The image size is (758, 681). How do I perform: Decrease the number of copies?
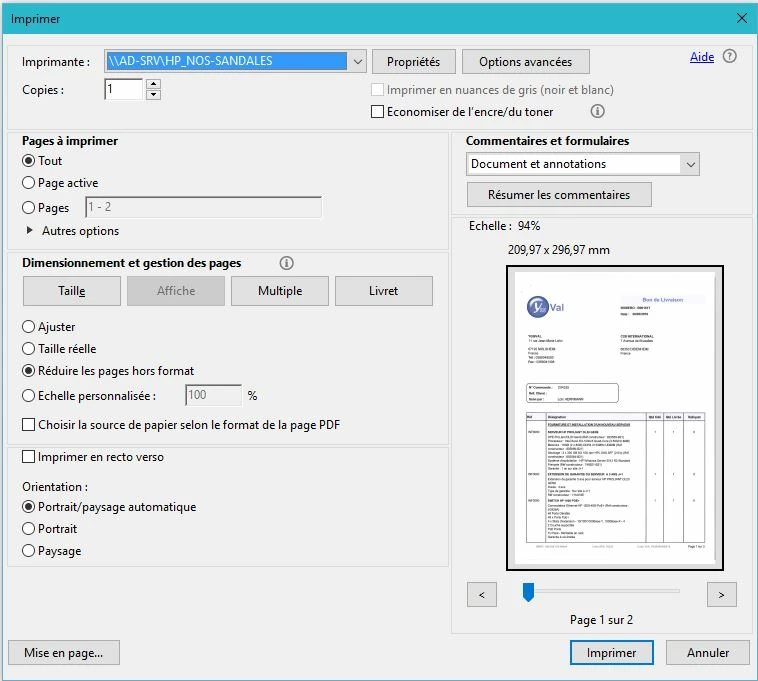point(153,95)
